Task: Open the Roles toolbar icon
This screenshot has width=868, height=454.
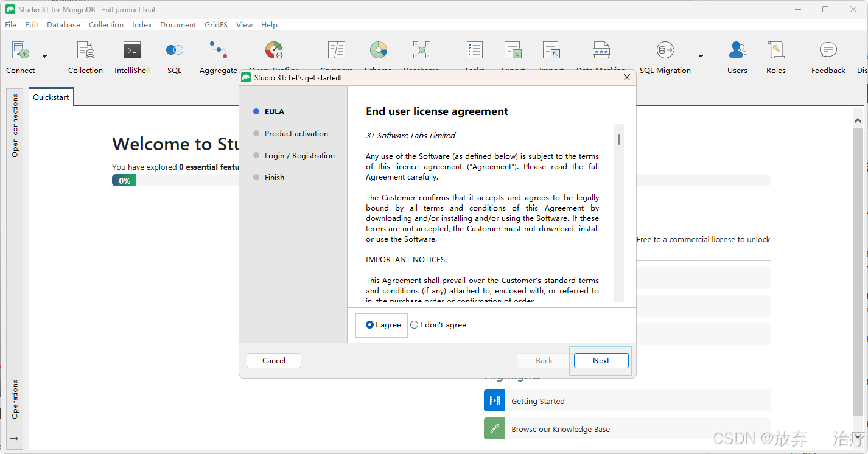Action: click(x=775, y=51)
